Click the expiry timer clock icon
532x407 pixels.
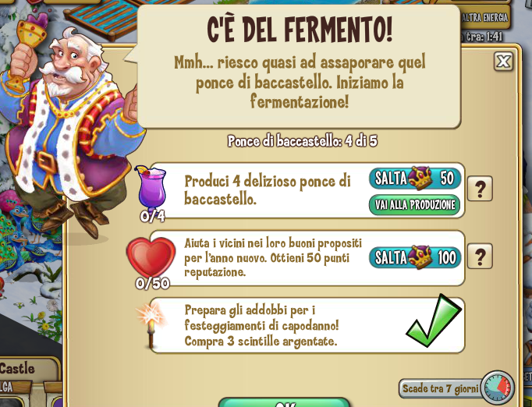[x=498, y=388]
